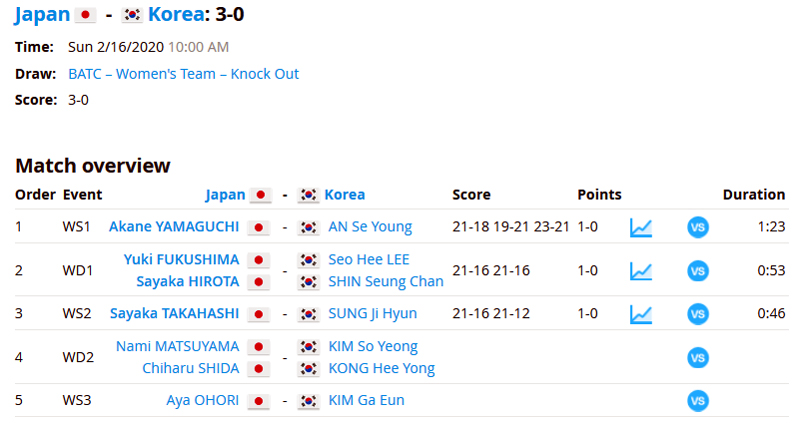
Task: Open score graph for Yamaguchi WS1 match
Action: (641, 228)
